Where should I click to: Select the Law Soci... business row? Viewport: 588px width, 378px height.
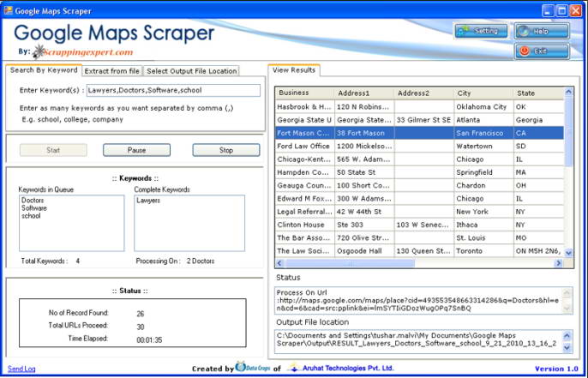[x=419, y=251]
